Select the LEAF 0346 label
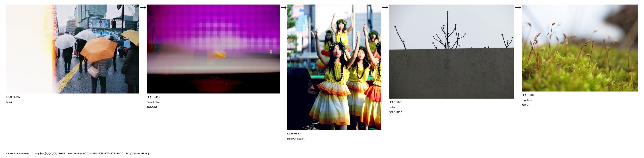 click(x=13, y=97)
